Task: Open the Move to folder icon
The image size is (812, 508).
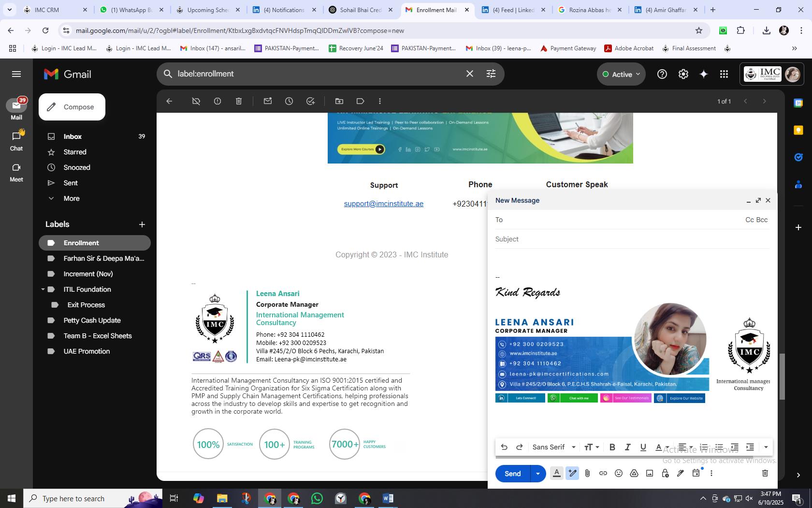Action: [x=339, y=101]
